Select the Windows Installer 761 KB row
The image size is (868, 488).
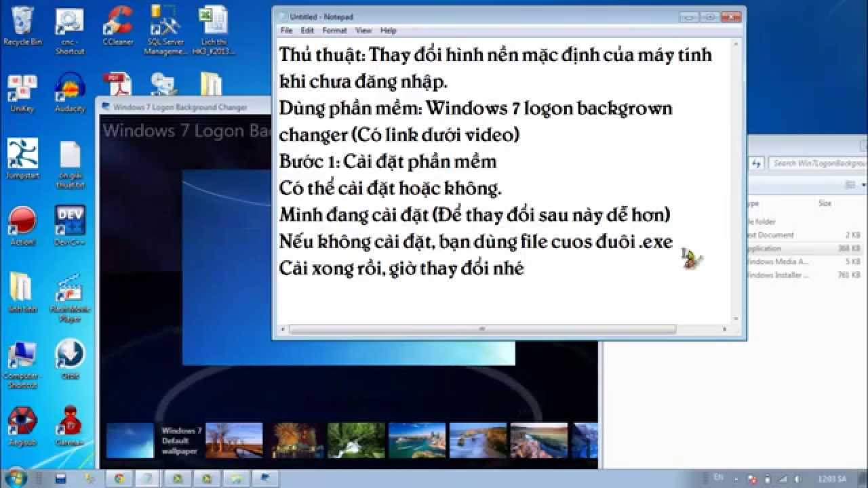[x=806, y=275]
